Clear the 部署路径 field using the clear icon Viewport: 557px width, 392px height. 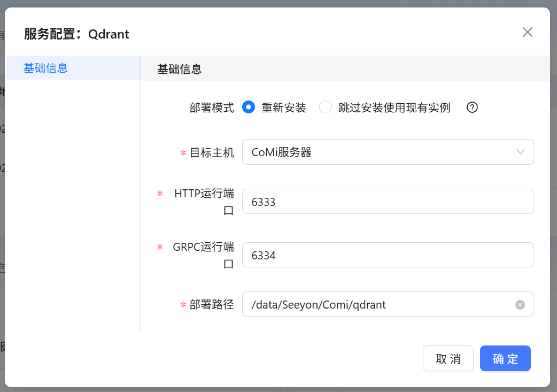tap(520, 305)
